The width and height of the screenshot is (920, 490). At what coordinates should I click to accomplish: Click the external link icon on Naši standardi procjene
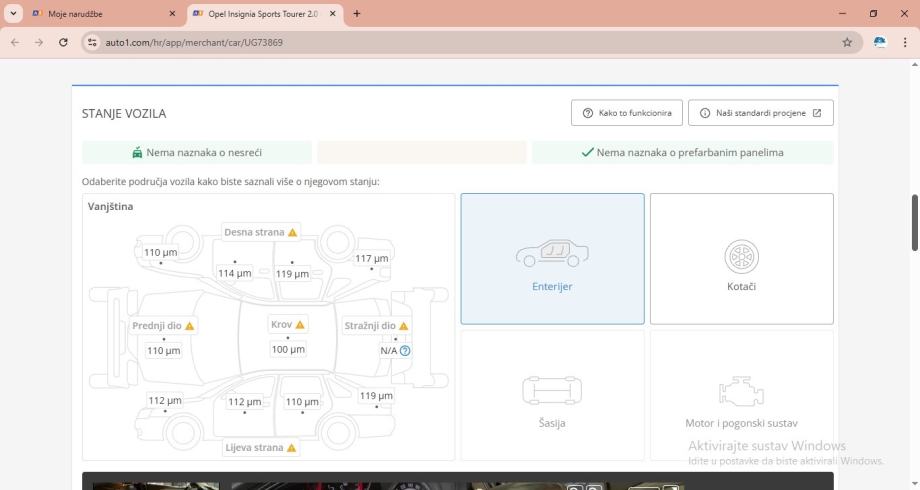click(817, 113)
